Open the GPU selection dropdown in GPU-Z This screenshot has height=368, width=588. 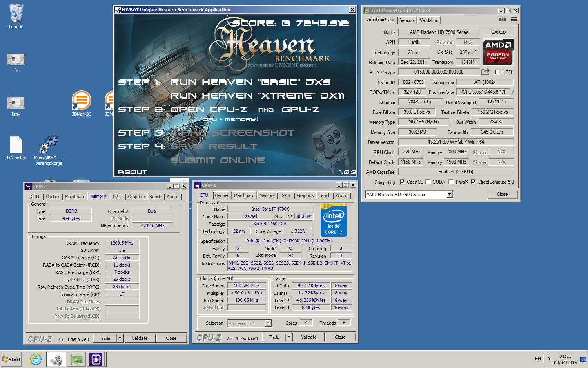pyautogui.click(x=450, y=195)
